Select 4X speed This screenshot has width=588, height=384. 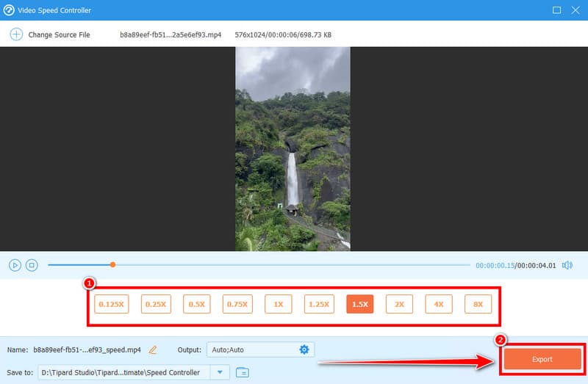(x=439, y=304)
